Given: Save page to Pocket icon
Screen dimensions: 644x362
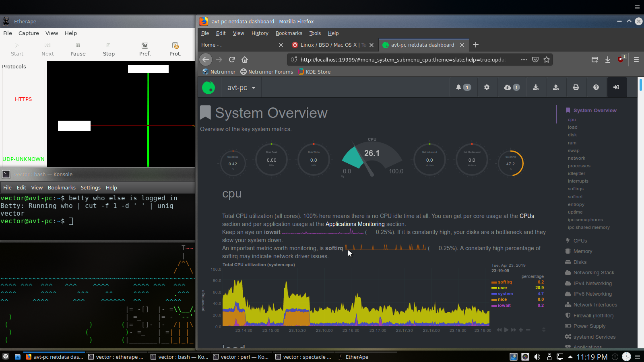Looking at the screenshot, I should point(535,60).
